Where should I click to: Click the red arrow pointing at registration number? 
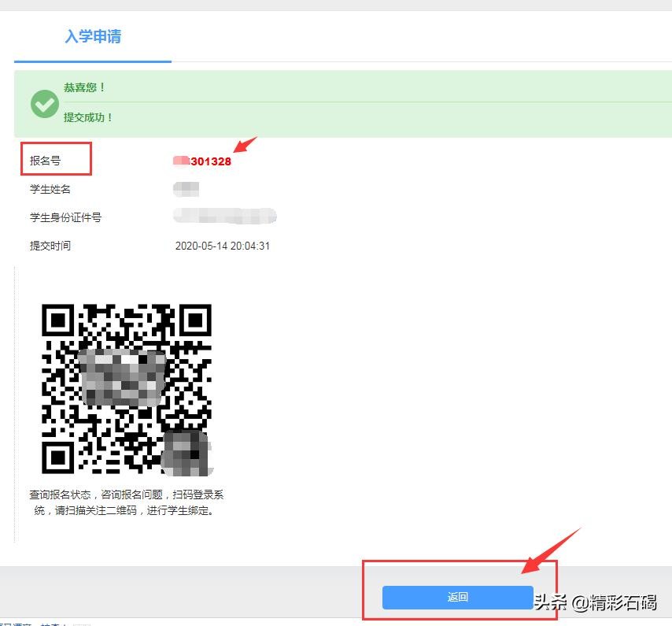tap(245, 146)
